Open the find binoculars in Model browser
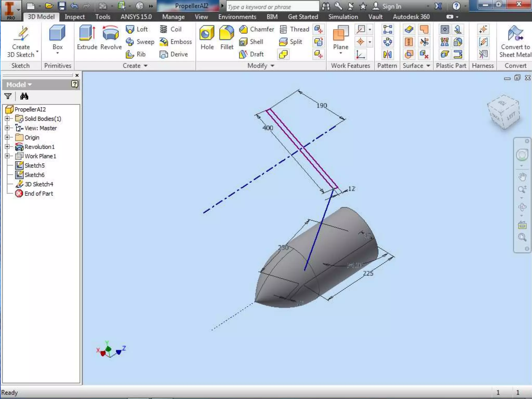 (24, 96)
